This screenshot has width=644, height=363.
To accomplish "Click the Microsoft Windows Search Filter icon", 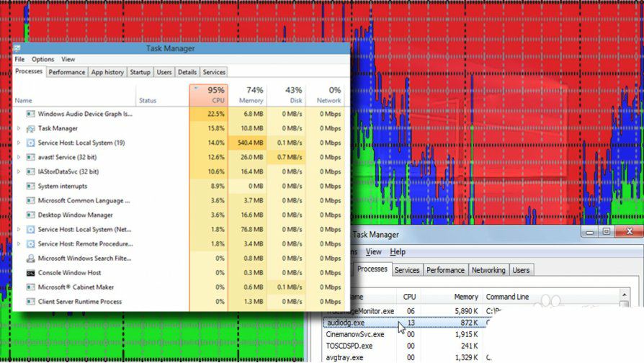I will [30, 259].
